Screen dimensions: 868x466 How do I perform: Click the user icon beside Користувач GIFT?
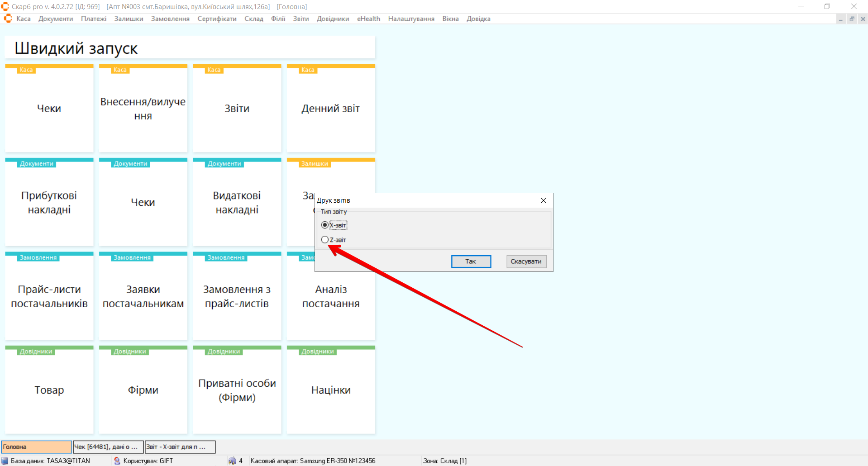[x=117, y=461]
